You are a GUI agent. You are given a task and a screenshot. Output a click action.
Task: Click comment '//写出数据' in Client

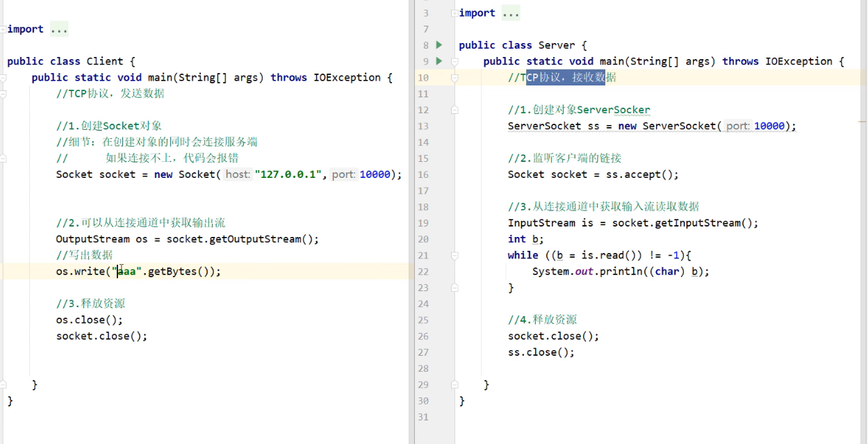click(84, 255)
